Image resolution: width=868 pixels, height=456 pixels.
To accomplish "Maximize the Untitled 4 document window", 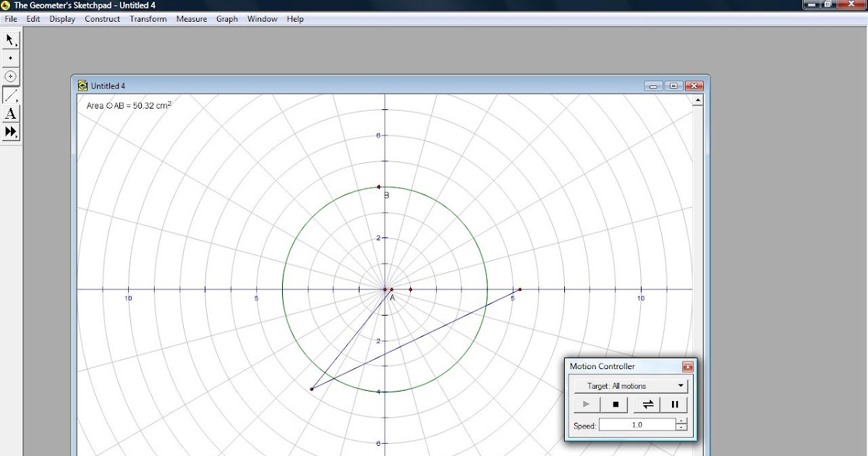I will [x=674, y=85].
